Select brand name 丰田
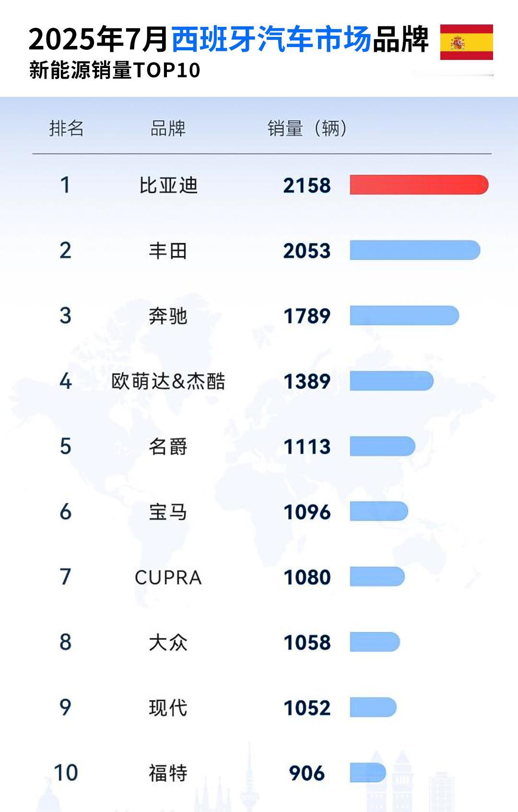Screen dimensions: 518x812 168,251
